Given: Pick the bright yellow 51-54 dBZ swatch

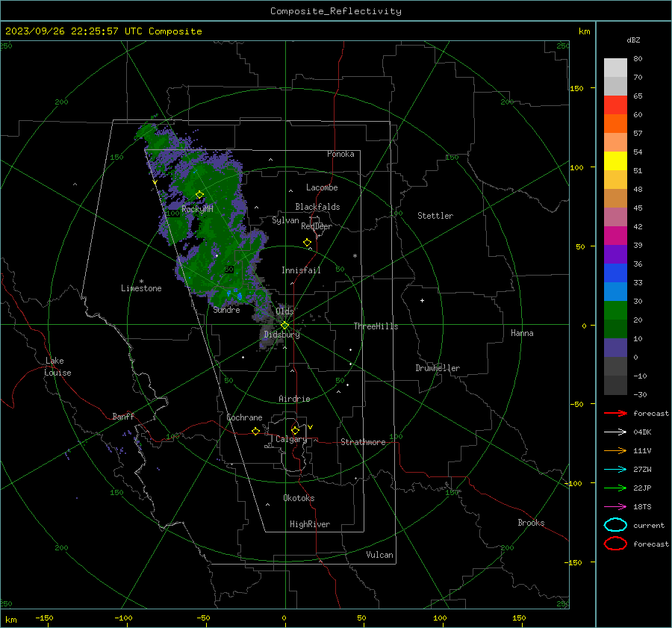Looking at the screenshot, I should pos(615,161).
